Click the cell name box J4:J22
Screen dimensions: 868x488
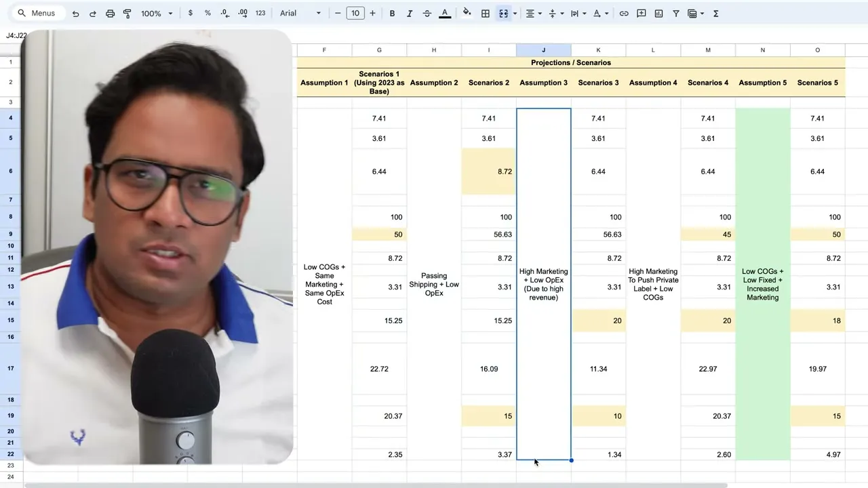[x=16, y=35]
